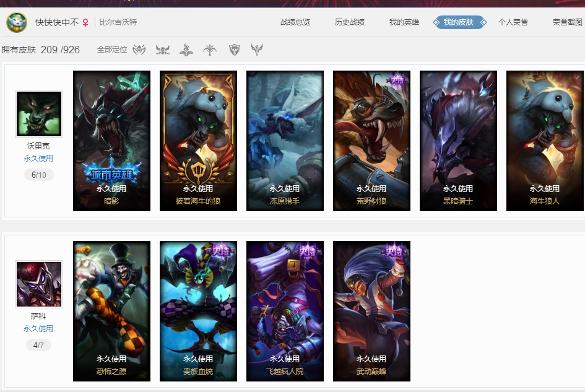
Task: Filter skins by the Support wings icon
Action: 257,50
